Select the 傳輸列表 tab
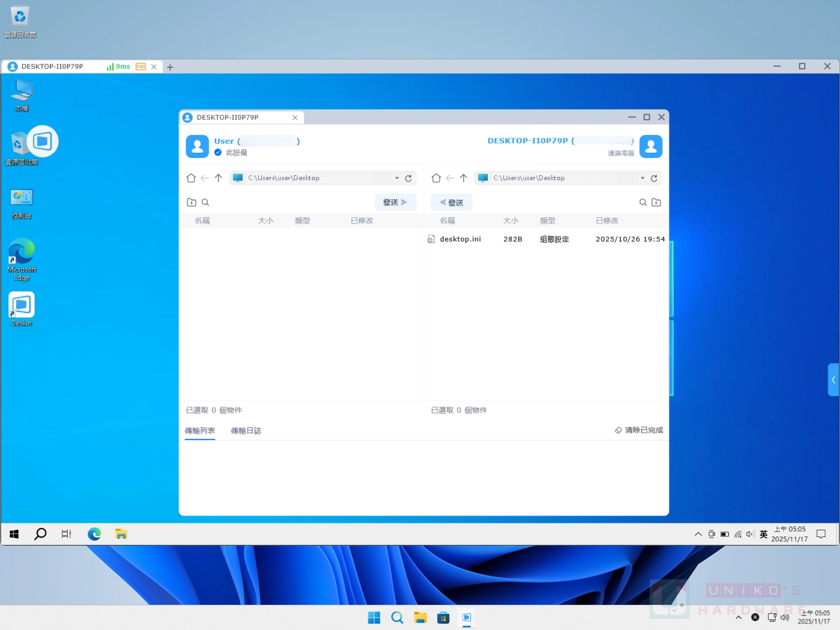The height and width of the screenshot is (630, 840). click(x=200, y=431)
